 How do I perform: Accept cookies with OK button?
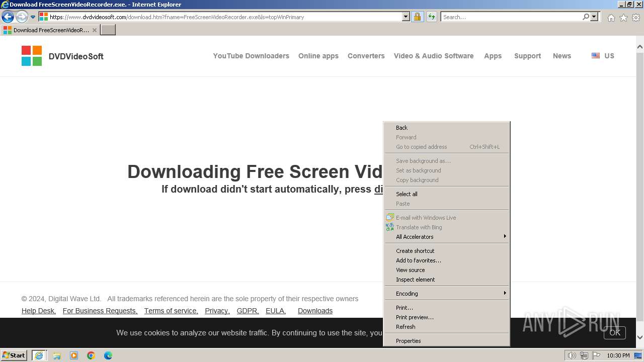[x=615, y=333]
